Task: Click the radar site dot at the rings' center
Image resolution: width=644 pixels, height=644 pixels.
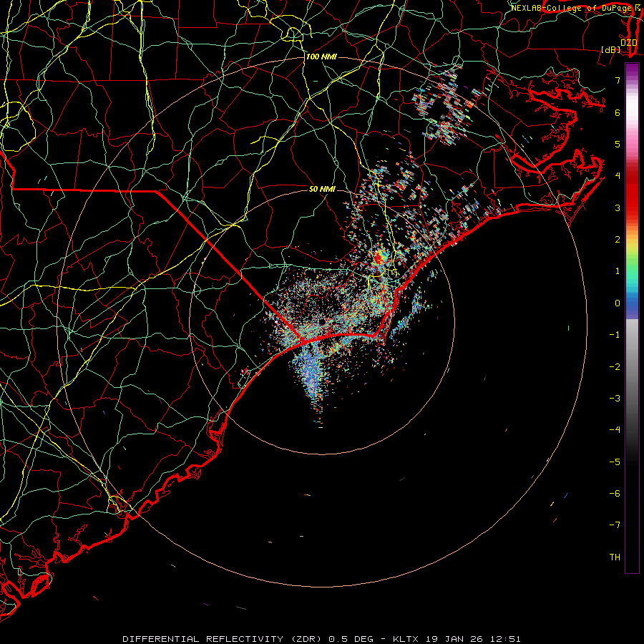Action: tap(323, 321)
